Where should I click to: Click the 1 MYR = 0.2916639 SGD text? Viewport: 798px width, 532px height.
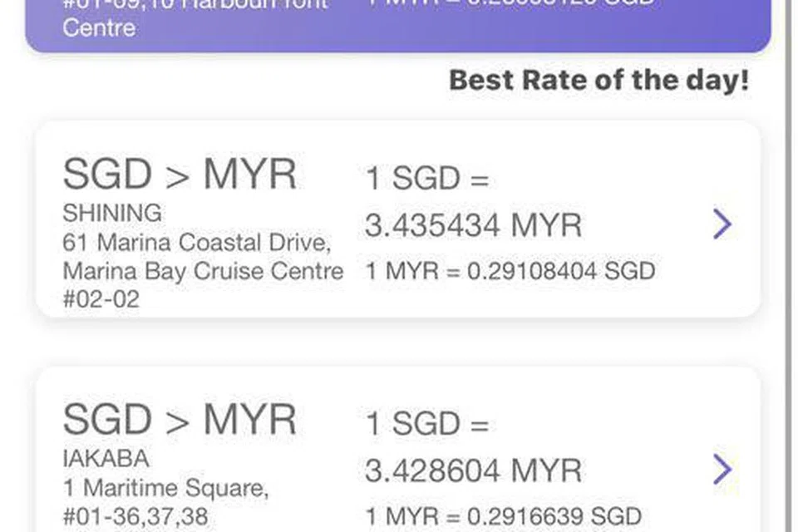coord(504,515)
